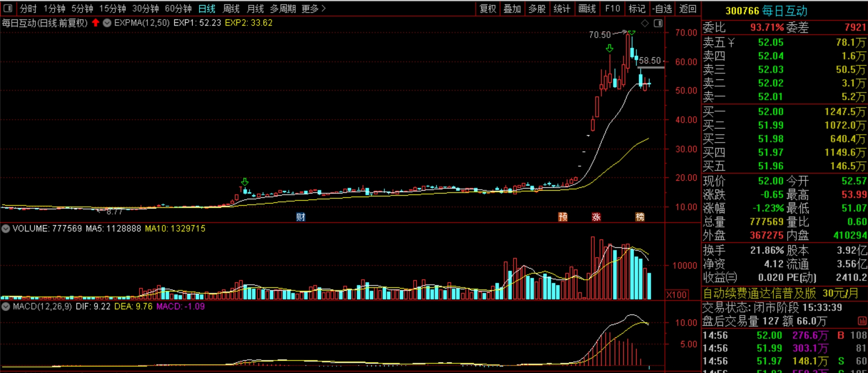Image resolution: width=868 pixels, height=373 pixels.
Task: Click the 预 forecast marker on timeline
Action: coord(563,217)
